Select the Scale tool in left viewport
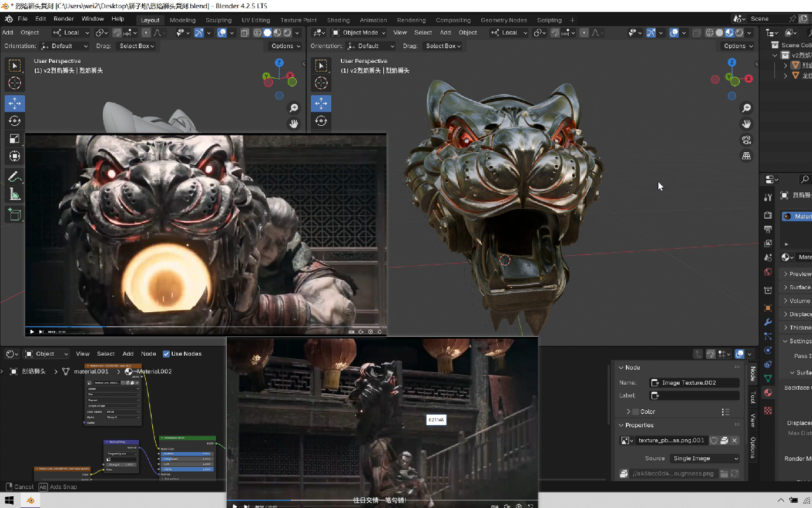 [15, 139]
